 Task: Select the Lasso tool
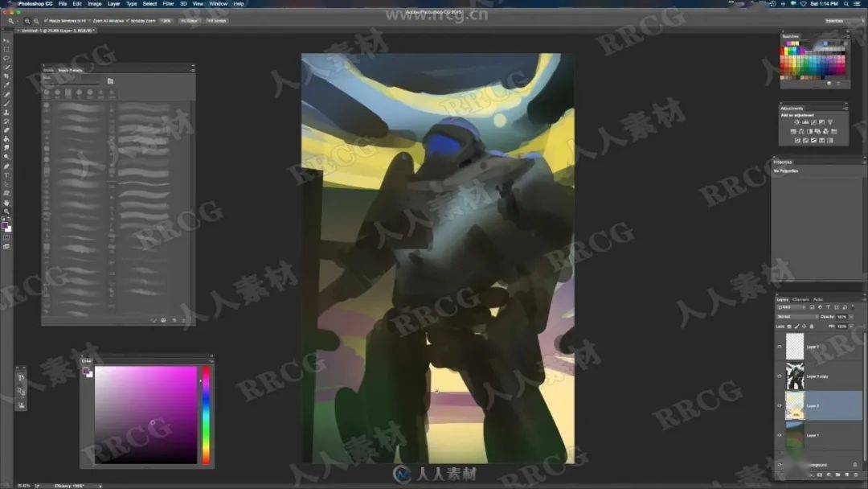pos(7,58)
